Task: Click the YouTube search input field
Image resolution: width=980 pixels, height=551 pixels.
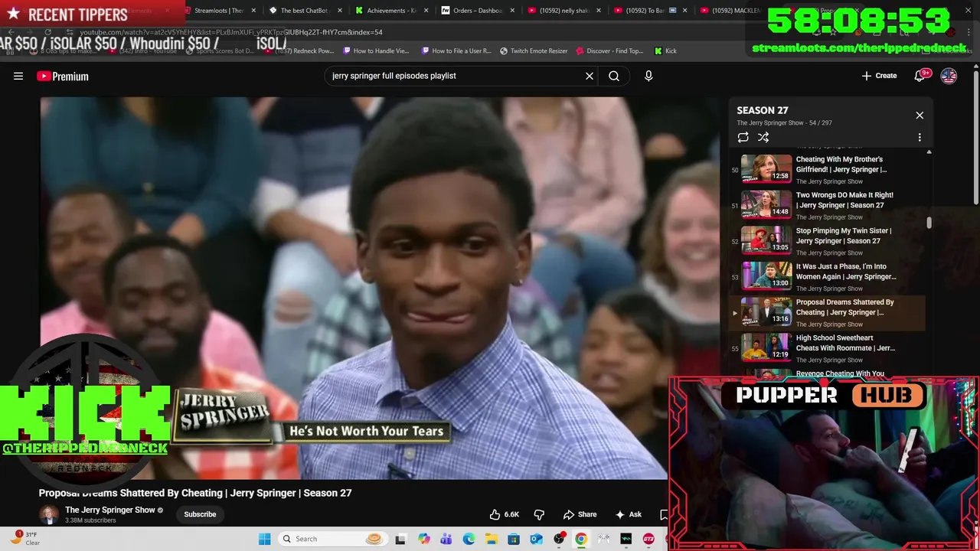Action: [456, 76]
